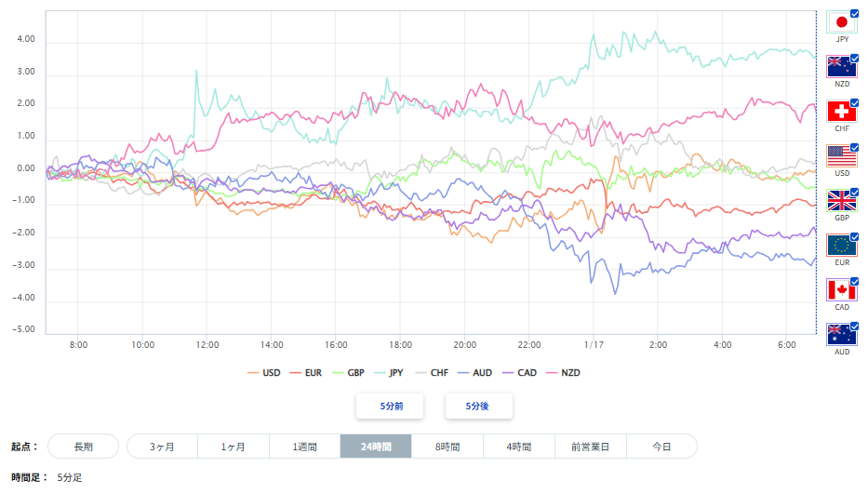868x494 pixels.
Task: Uncheck the NZD currency checkbox
Action: (854, 59)
